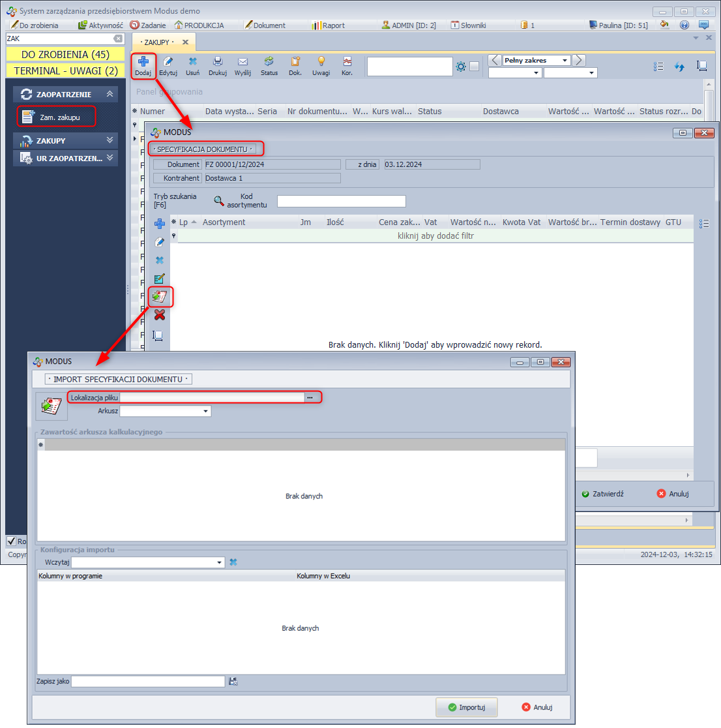Toggle the checked box at bottom-left of sidebar

(12, 541)
